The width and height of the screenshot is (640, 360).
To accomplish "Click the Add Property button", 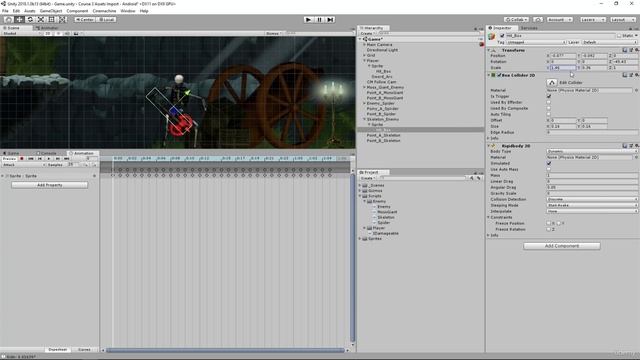I will 49,185.
